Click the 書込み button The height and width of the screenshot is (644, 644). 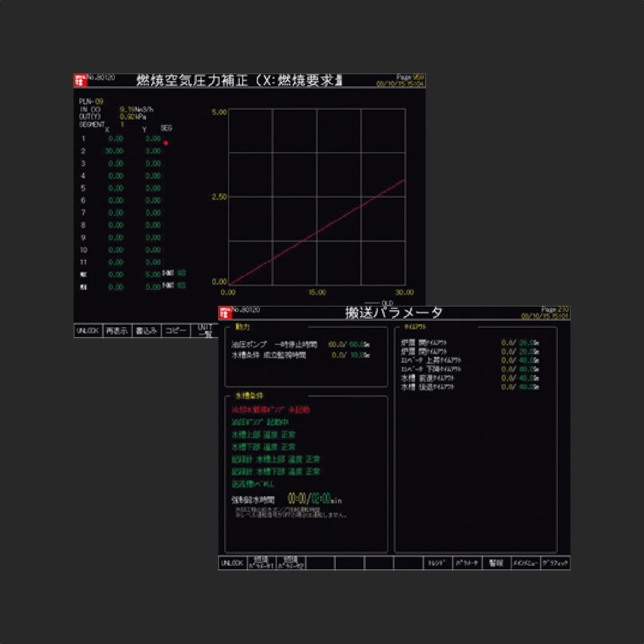(147, 331)
